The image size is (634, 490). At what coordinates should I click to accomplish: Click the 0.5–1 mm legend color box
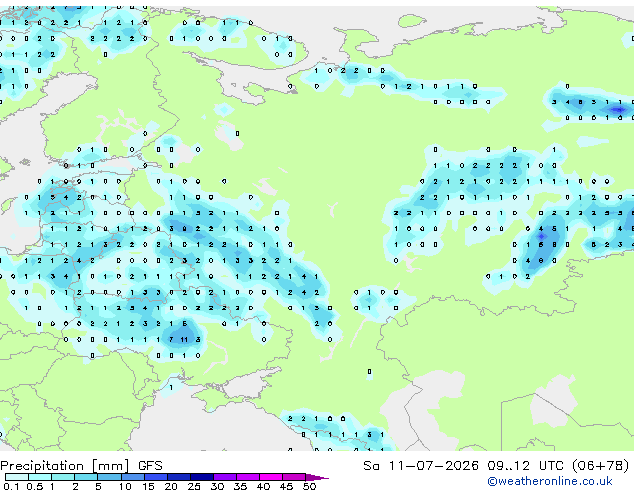(x=40, y=477)
